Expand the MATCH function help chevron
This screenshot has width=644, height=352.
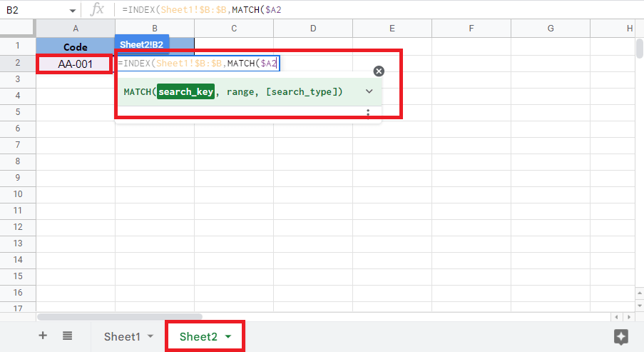(x=369, y=91)
